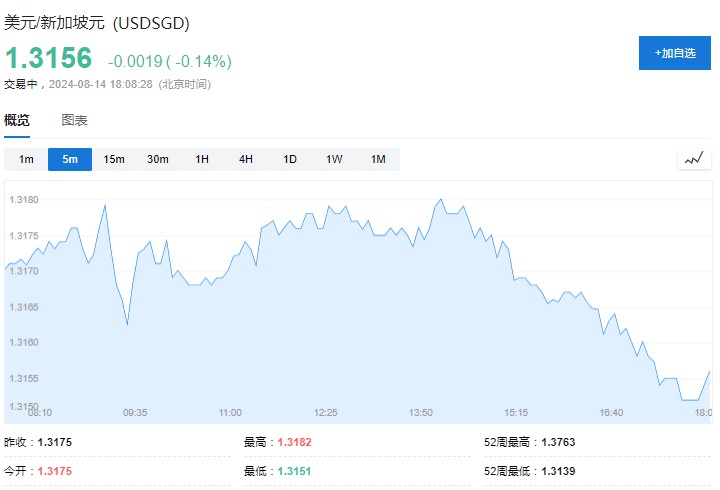Screen dimensions: 720x490
Task: Click the 最高 value 1.3182
Action: [x=297, y=442]
